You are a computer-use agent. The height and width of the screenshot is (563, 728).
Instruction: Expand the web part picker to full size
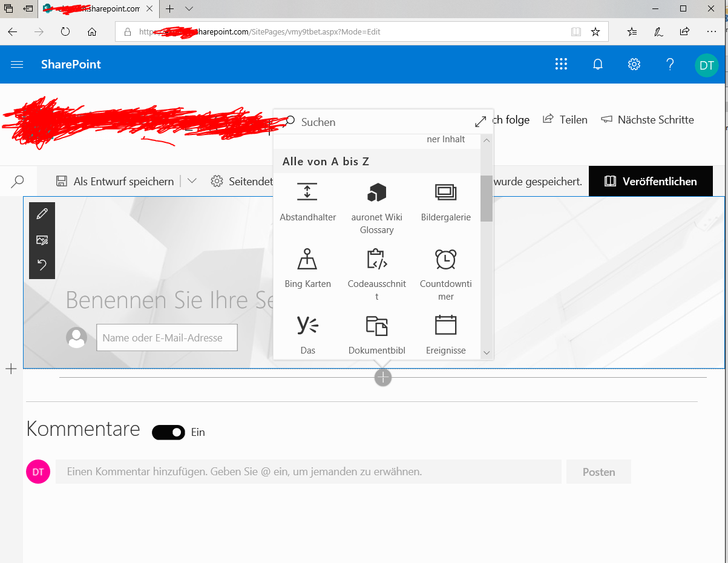tap(480, 122)
